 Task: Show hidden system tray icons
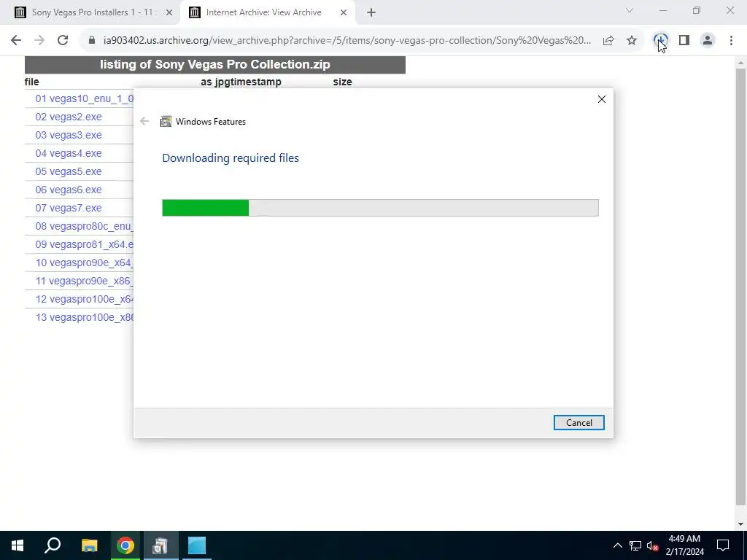[x=617, y=545]
